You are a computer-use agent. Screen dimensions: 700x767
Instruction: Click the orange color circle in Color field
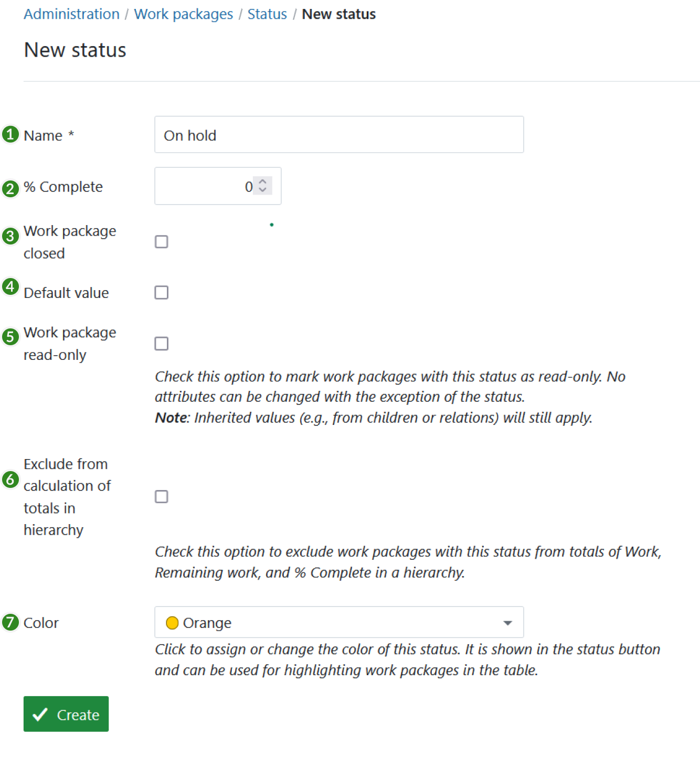[172, 623]
